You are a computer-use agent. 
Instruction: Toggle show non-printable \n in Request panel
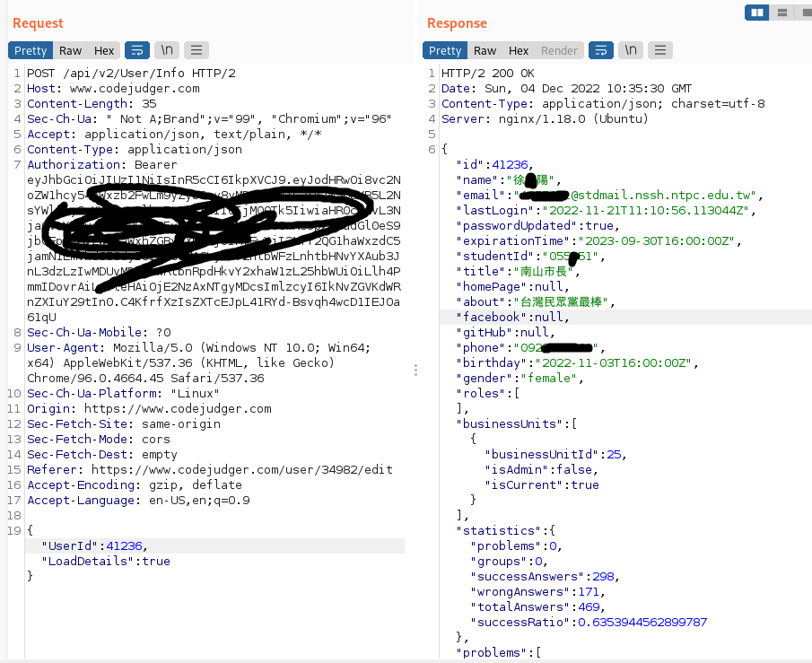click(167, 50)
